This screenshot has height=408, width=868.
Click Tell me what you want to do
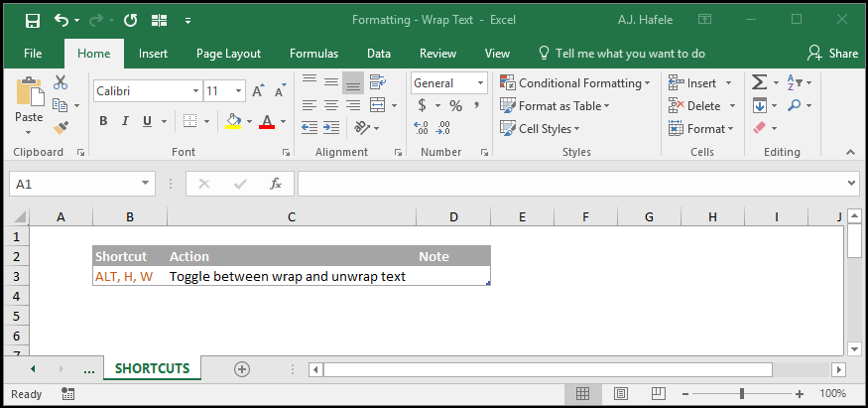pyautogui.click(x=622, y=54)
